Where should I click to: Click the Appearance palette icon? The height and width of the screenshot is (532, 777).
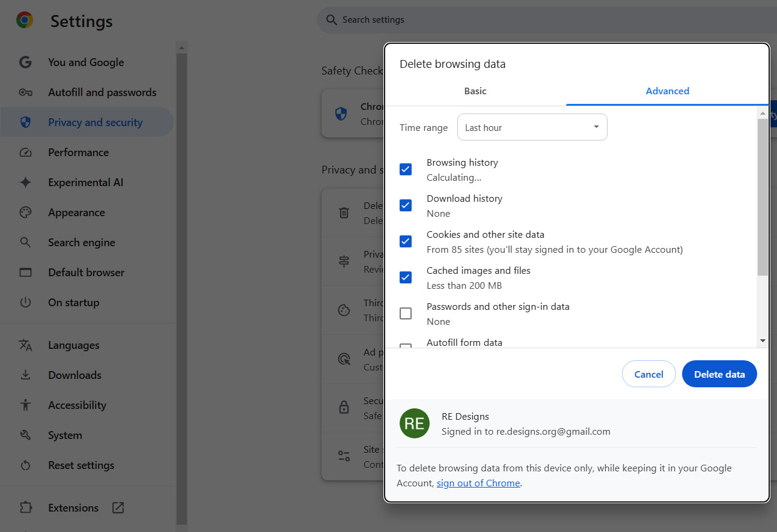click(x=25, y=213)
